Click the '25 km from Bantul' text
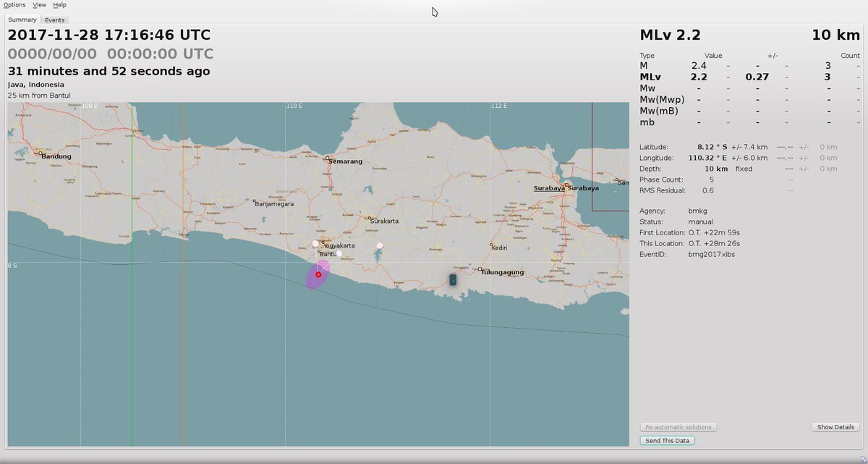Viewport: 868px width, 464px height. [x=39, y=95]
